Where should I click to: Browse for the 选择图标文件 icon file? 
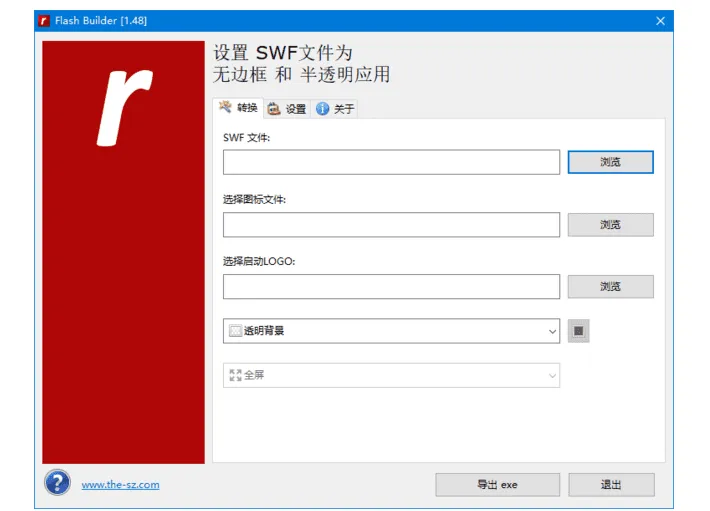pyautogui.click(x=610, y=224)
